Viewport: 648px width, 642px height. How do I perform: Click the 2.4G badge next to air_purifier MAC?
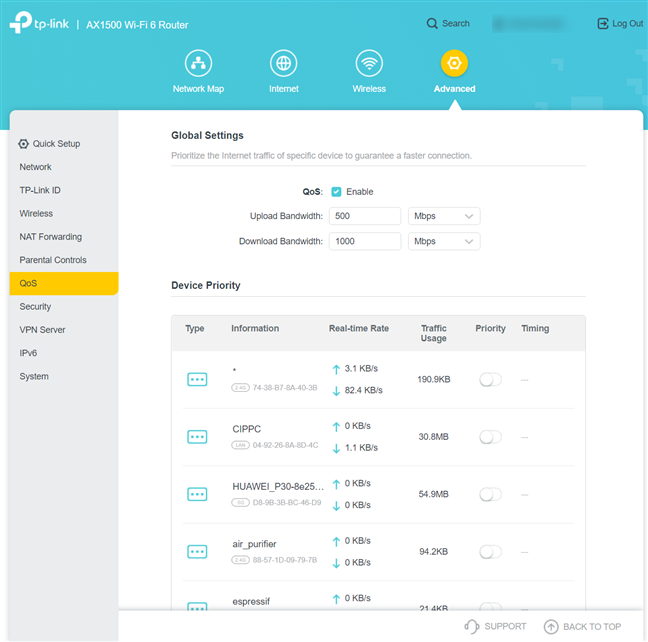tap(240, 560)
